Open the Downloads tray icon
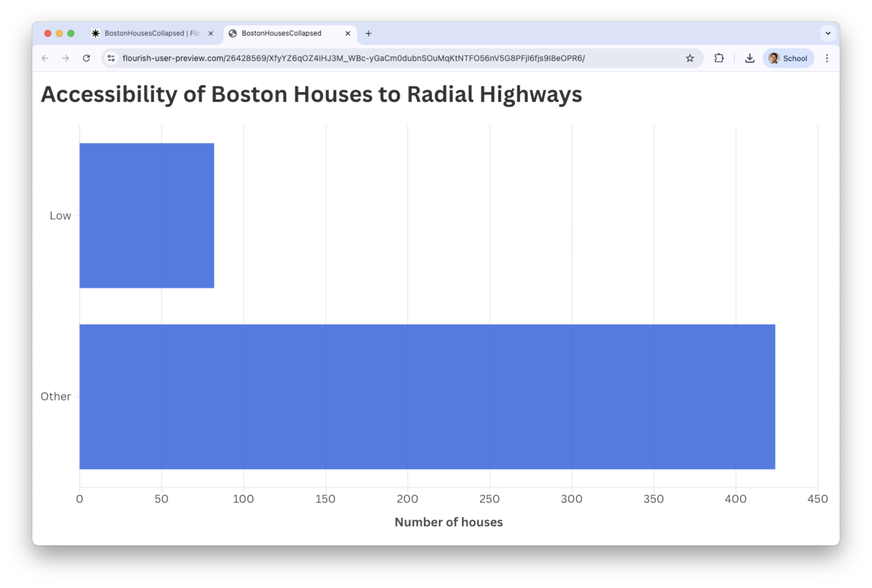Image resolution: width=872 pixels, height=588 pixels. pos(749,58)
